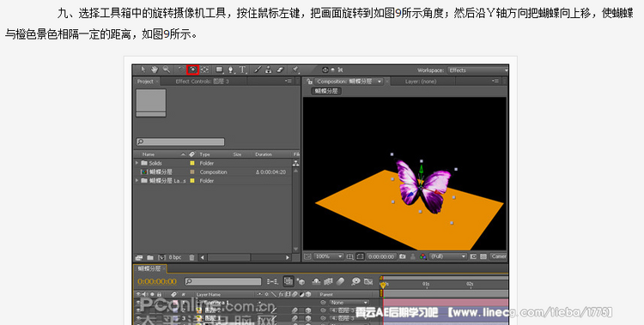
Task: Click the Local Axis Mode icon
Action: click(x=325, y=70)
